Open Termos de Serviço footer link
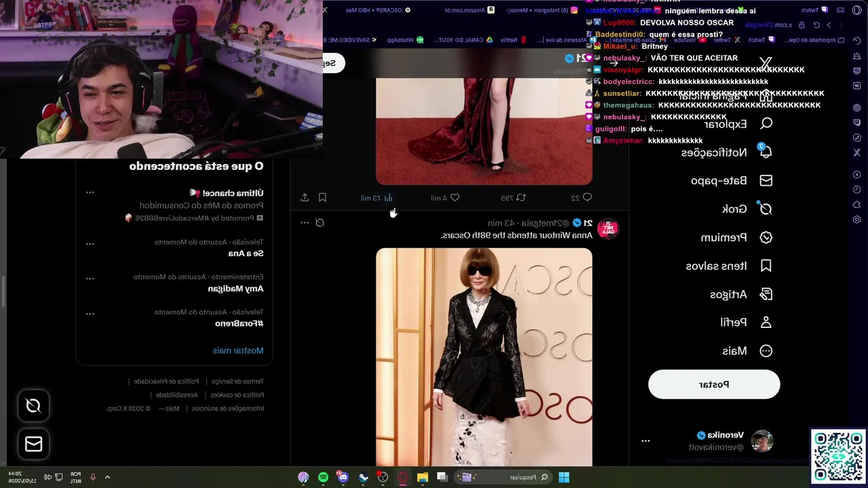This screenshot has height=488, width=868. coord(237,382)
